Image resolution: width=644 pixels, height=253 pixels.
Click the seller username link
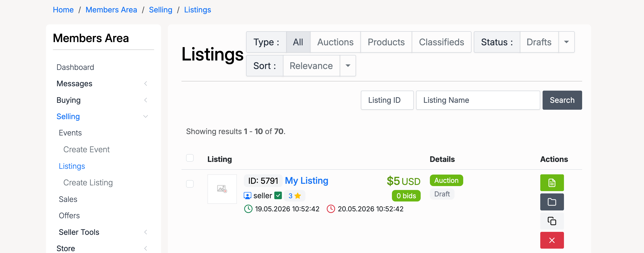(262, 195)
